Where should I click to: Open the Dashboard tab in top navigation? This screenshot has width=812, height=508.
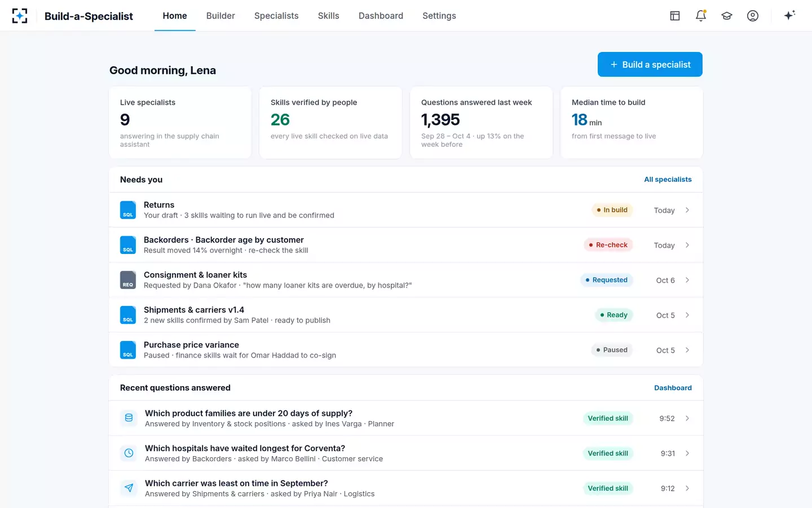pyautogui.click(x=381, y=16)
